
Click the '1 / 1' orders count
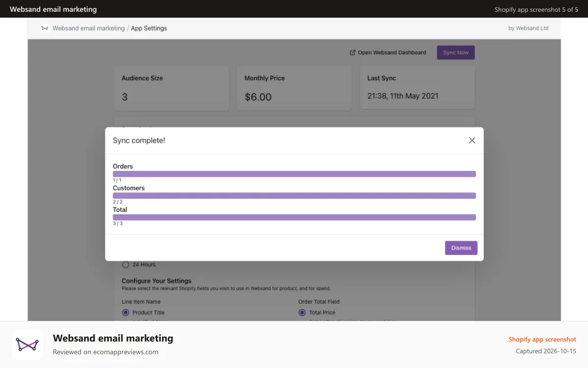click(x=117, y=180)
